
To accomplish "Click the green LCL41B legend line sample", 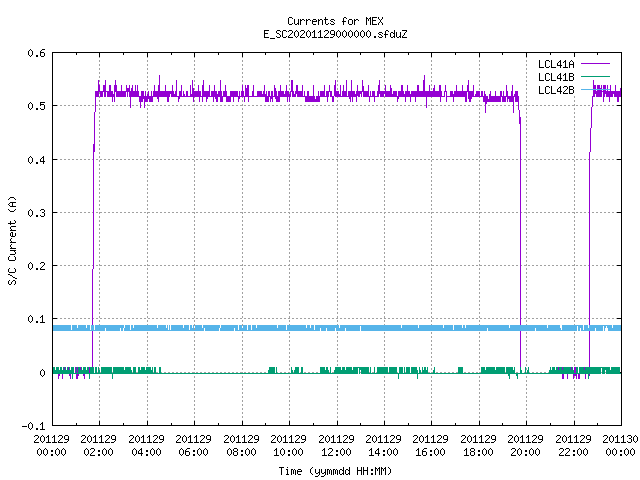I will coord(596,76).
